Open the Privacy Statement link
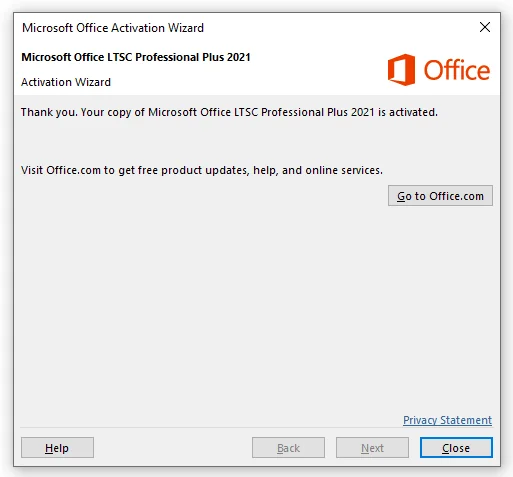 click(x=447, y=420)
